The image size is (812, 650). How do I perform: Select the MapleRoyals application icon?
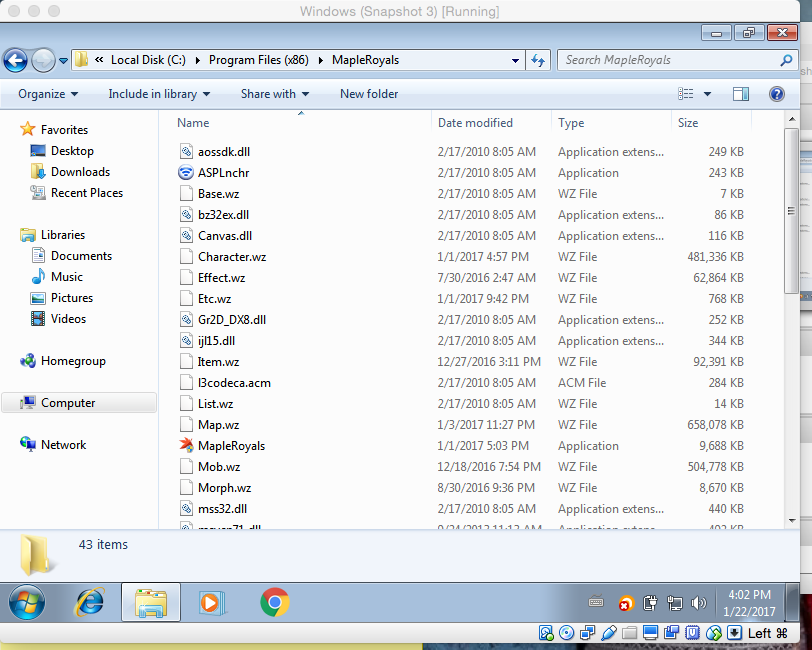186,445
